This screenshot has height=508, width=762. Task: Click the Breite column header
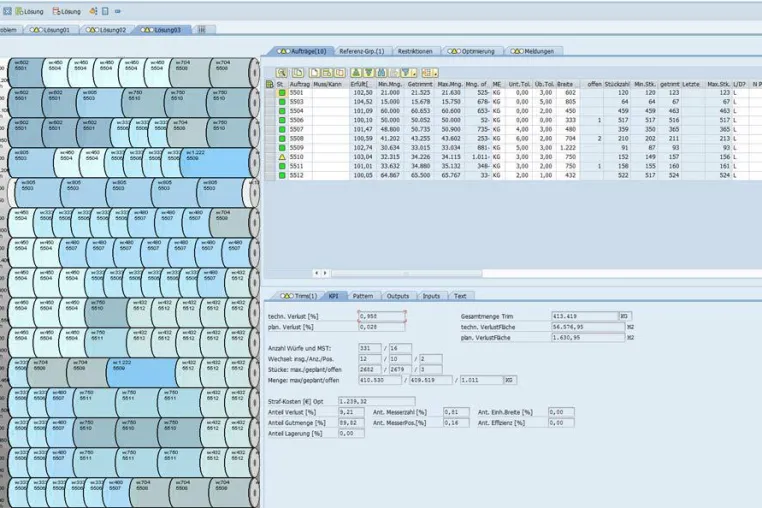(565, 84)
